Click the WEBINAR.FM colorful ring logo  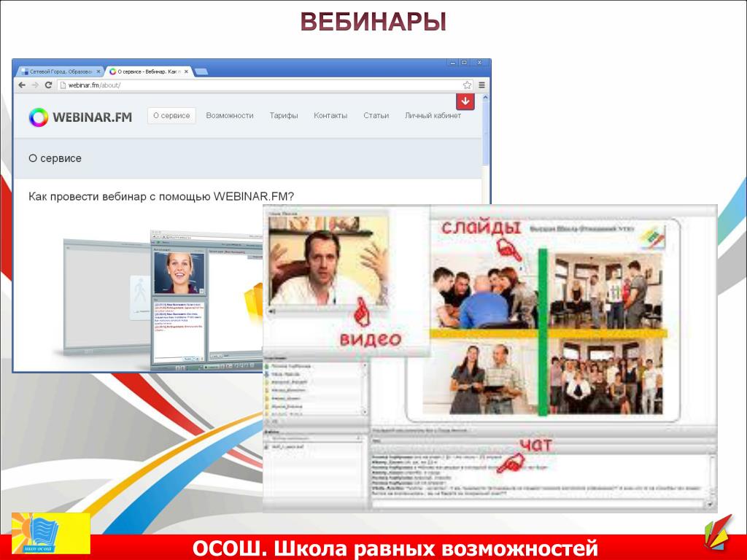[39, 117]
